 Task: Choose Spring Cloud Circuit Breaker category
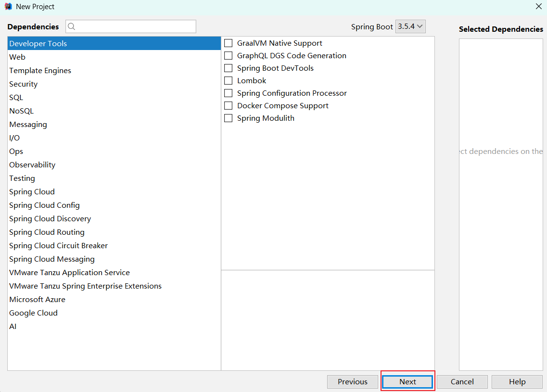tap(114, 246)
